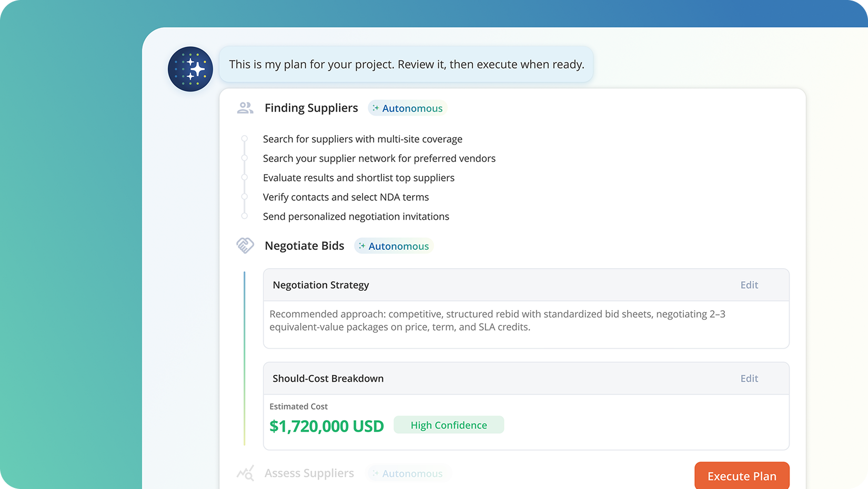Select step 'Search for suppliers with multi-site coverage'
Screen dimensions: 868x489
[362, 139]
